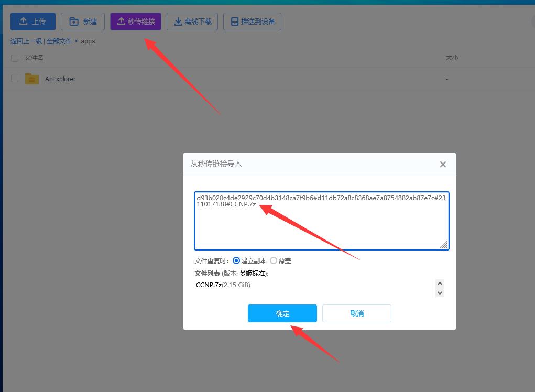535x392 pixels.
Task: Toggle the select-all checkbox by 文件名
Action: tap(15, 58)
